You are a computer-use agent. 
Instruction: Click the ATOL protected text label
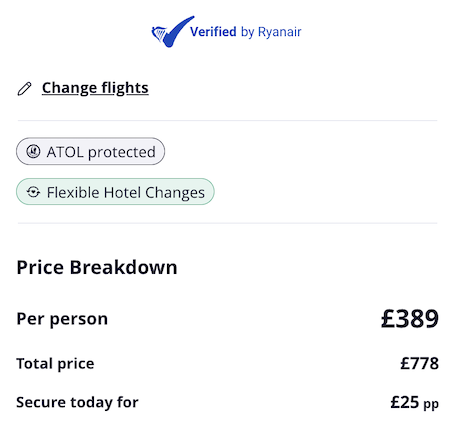(x=101, y=152)
